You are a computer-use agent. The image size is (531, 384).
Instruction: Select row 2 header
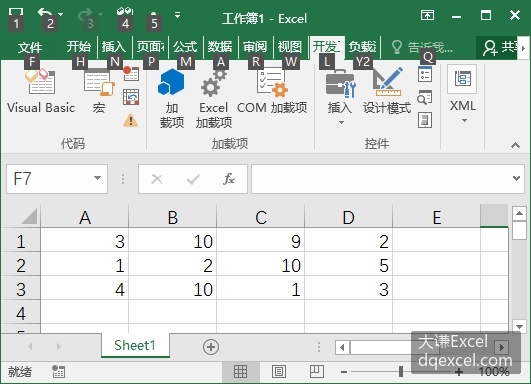coord(21,265)
